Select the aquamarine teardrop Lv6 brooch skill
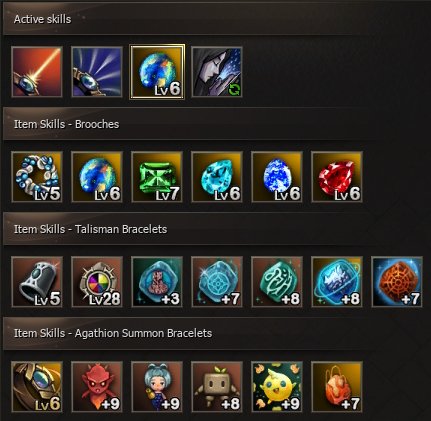The height and width of the screenshot is (421, 431). point(217,177)
